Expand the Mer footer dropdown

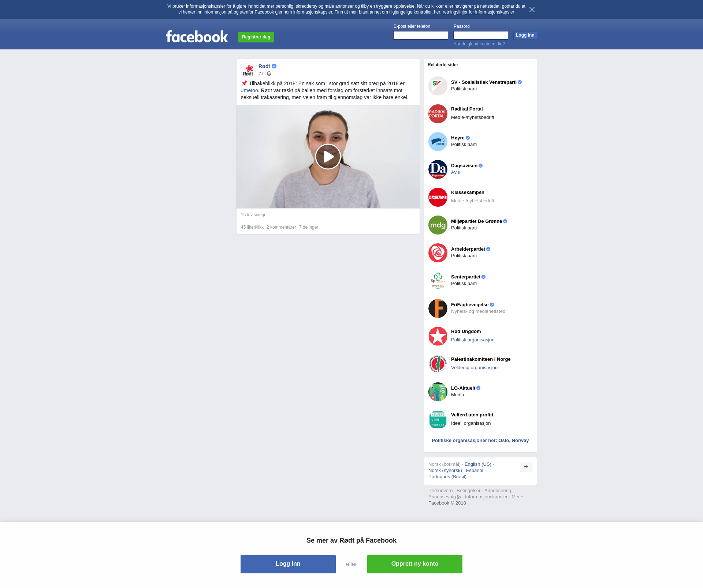point(517,497)
